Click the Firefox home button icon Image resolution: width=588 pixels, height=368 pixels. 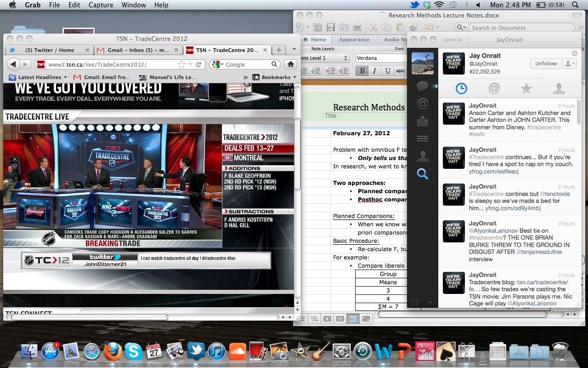pos(290,64)
